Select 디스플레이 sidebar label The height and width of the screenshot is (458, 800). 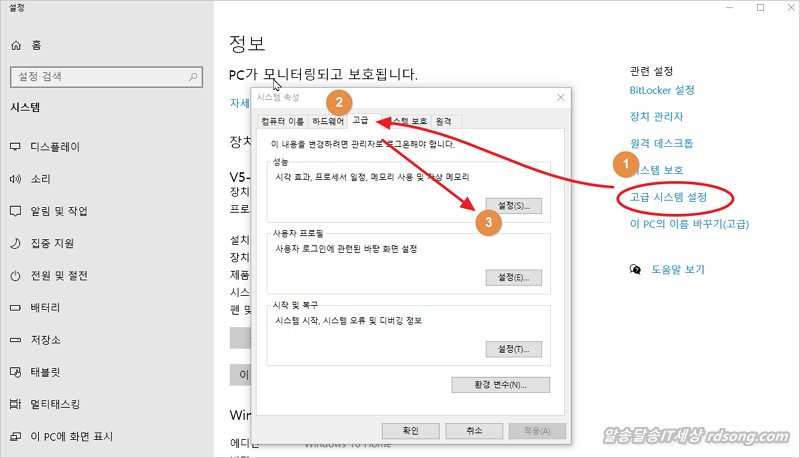click(x=55, y=147)
